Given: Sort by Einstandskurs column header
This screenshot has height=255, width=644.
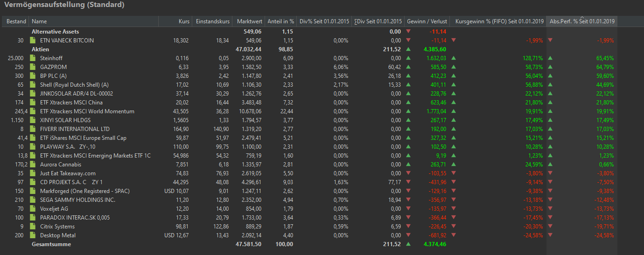Looking at the screenshot, I should pyautogui.click(x=212, y=21).
